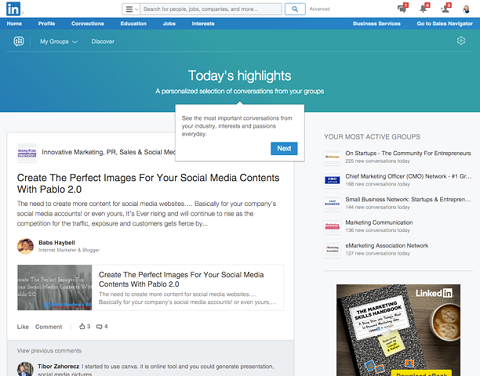Like the Pablo 2.0 post
This screenshot has height=376, width=480.
(23, 327)
